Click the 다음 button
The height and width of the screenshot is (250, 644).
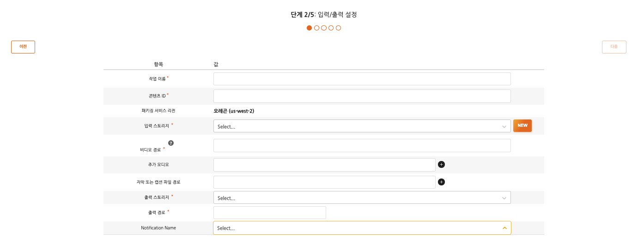pyautogui.click(x=614, y=47)
